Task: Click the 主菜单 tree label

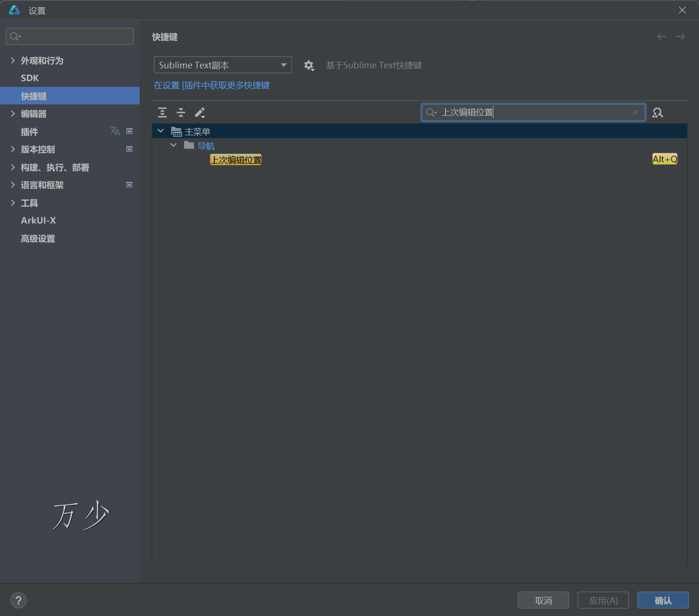Action: click(198, 131)
